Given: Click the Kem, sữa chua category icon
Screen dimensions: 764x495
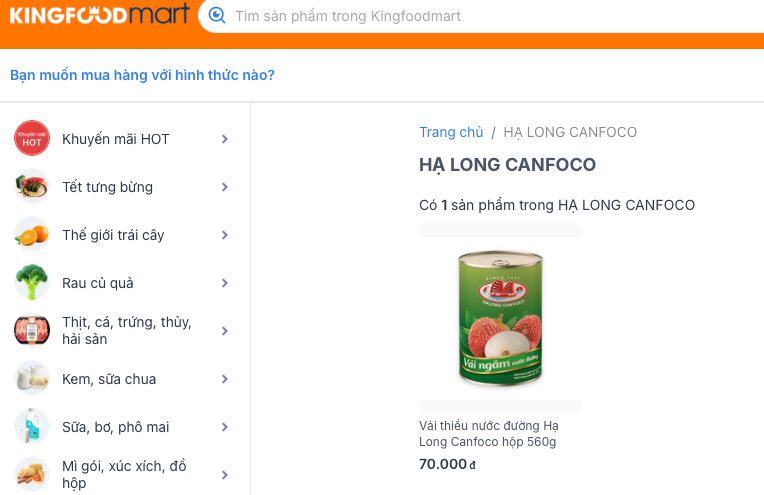Looking at the screenshot, I should (32, 379).
